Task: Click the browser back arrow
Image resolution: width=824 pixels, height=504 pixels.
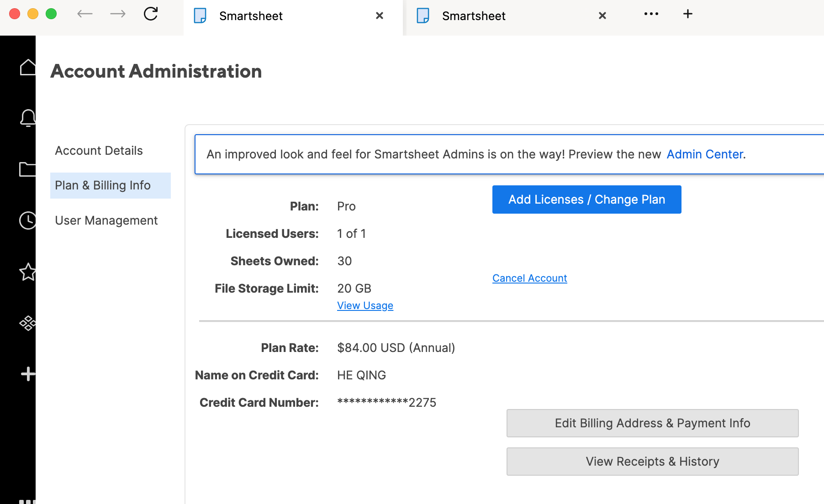Action: (85, 14)
